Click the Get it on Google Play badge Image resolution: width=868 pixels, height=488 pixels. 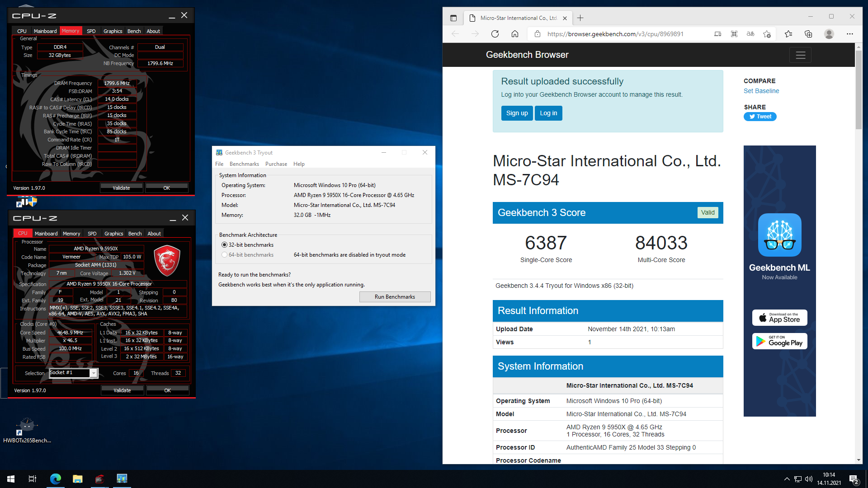click(780, 341)
